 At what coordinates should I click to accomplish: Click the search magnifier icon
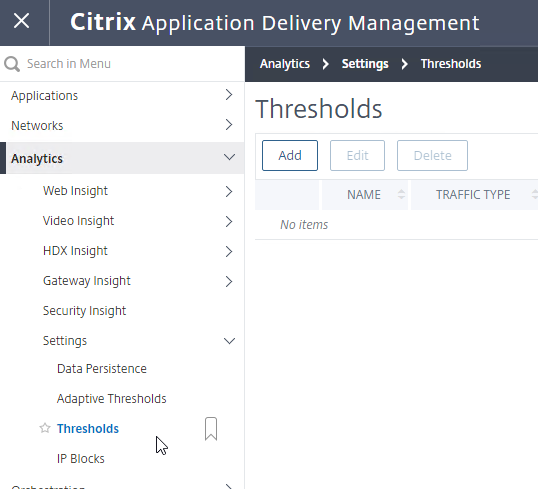click(x=12, y=64)
